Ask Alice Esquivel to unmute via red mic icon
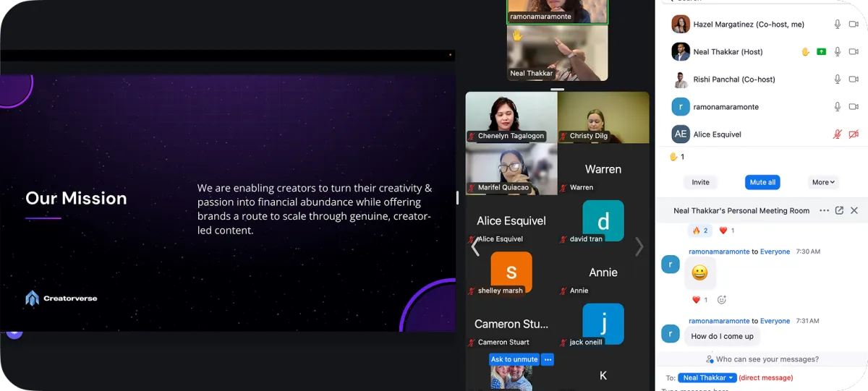The height and width of the screenshot is (391, 868). 838,134
